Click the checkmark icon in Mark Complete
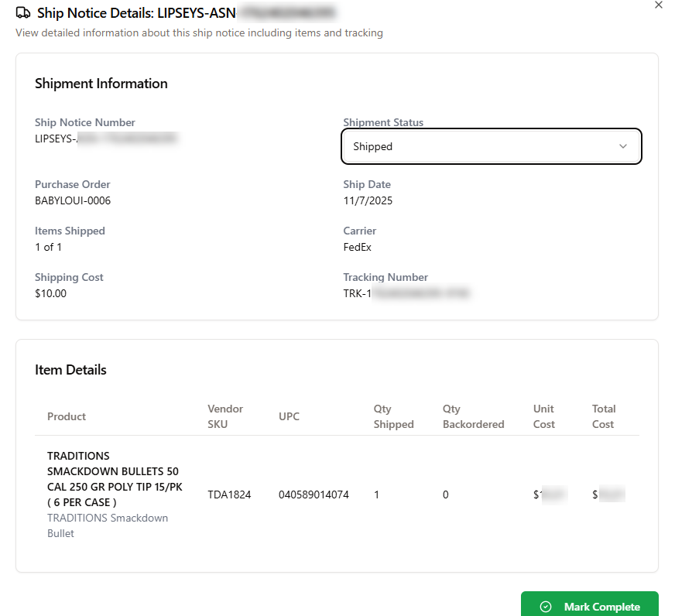Image resolution: width=675 pixels, height=616 pixels. point(546,607)
